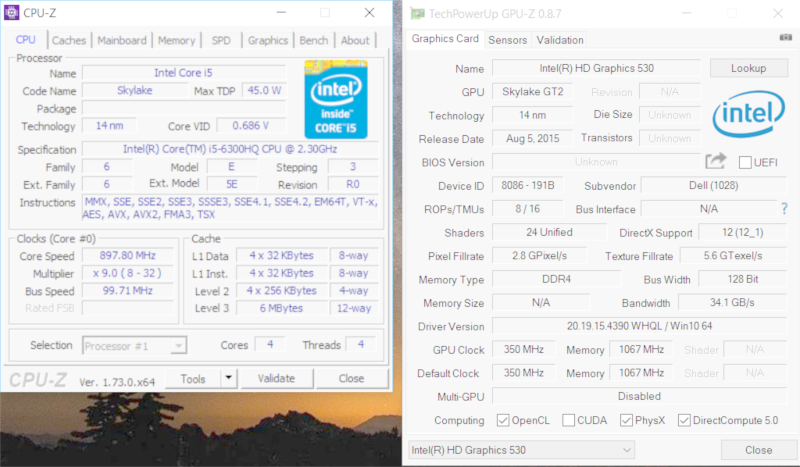This screenshot has width=800, height=467.
Task: Click the Validate button
Action: [x=276, y=378]
